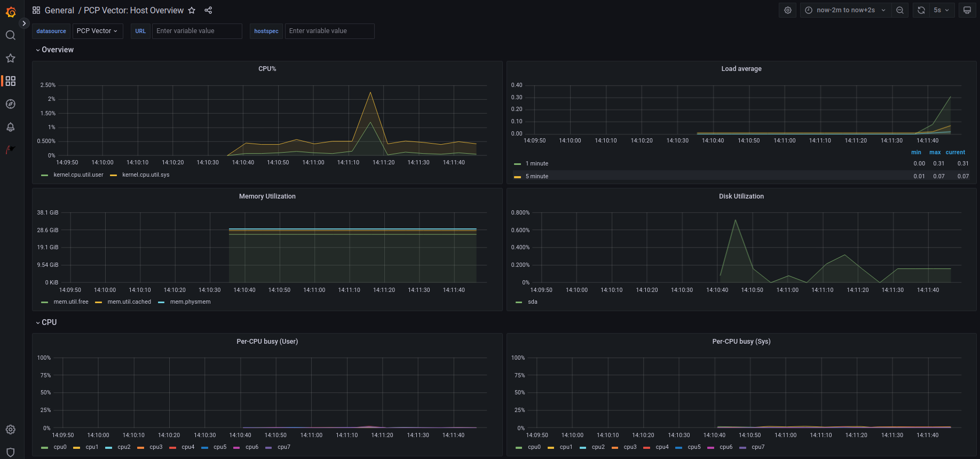Toggle mem.util.cached series visibility
Image resolution: width=980 pixels, height=459 pixels.
tap(129, 302)
